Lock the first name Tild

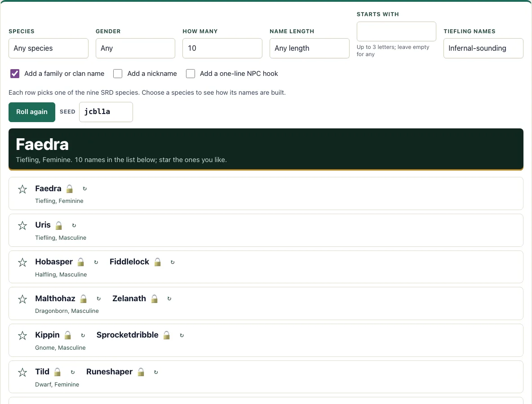tap(58, 372)
